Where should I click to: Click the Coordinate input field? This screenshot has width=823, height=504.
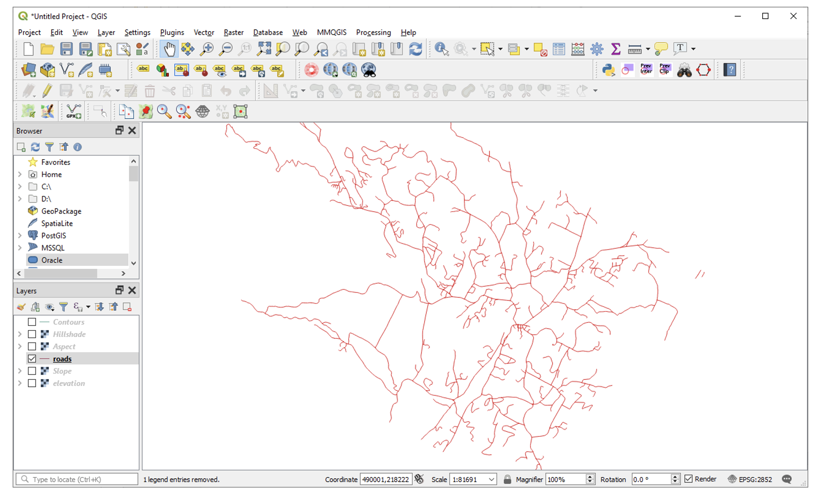pyautogui.click(x=386, y=480)
